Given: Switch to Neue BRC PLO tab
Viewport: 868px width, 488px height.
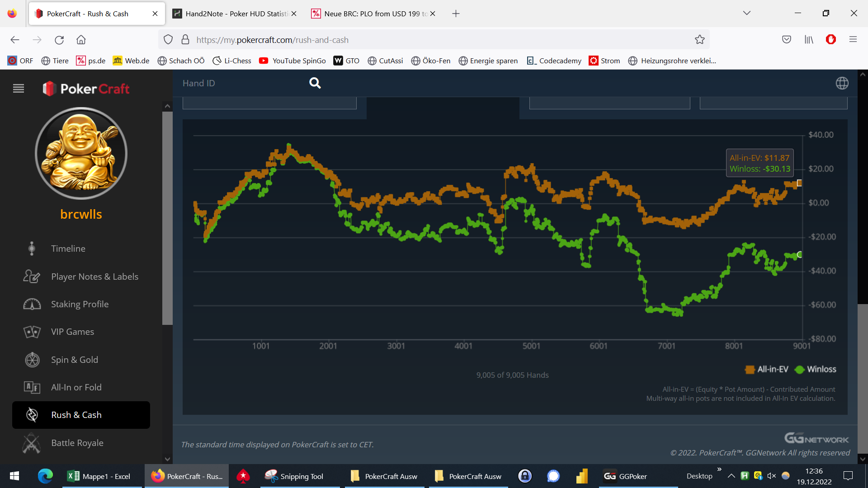Looking at the screenshot, I should [373, 14].
